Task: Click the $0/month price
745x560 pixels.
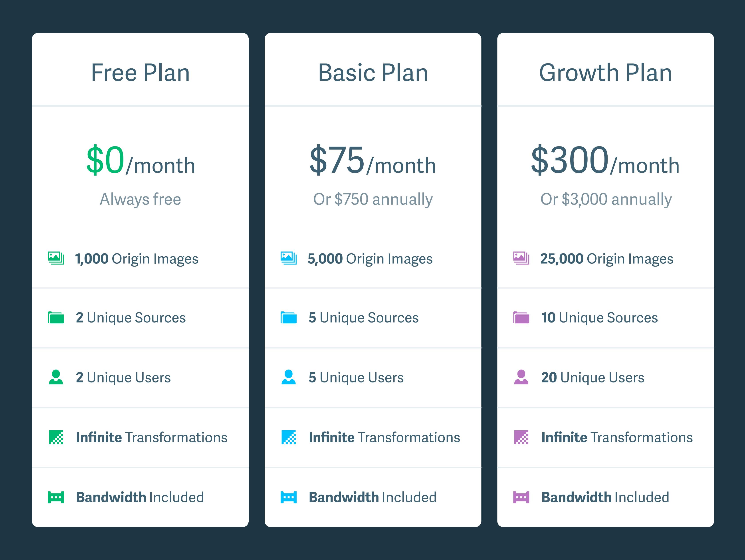Action: pos(141,160)
